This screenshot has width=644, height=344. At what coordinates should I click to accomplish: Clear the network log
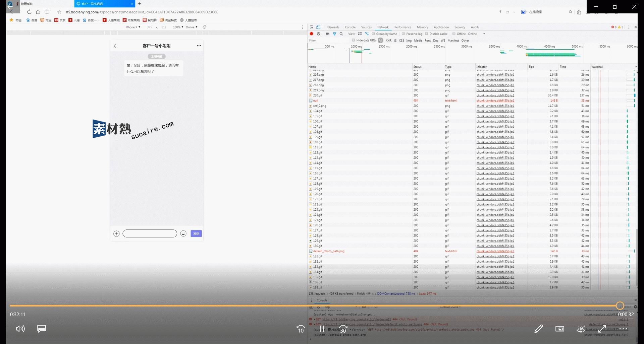click(318, 33)
